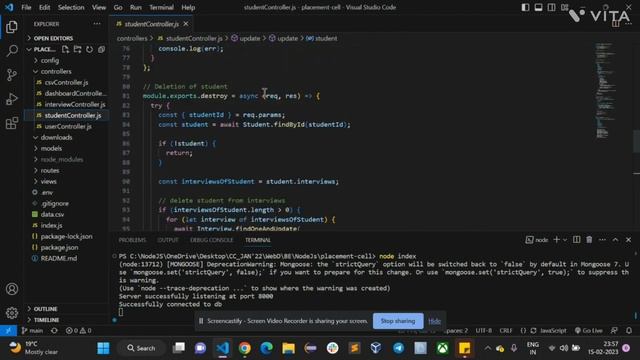Open Windows Start menu
The width and height of the screenshot is (640, 360).
pos(103,348)
